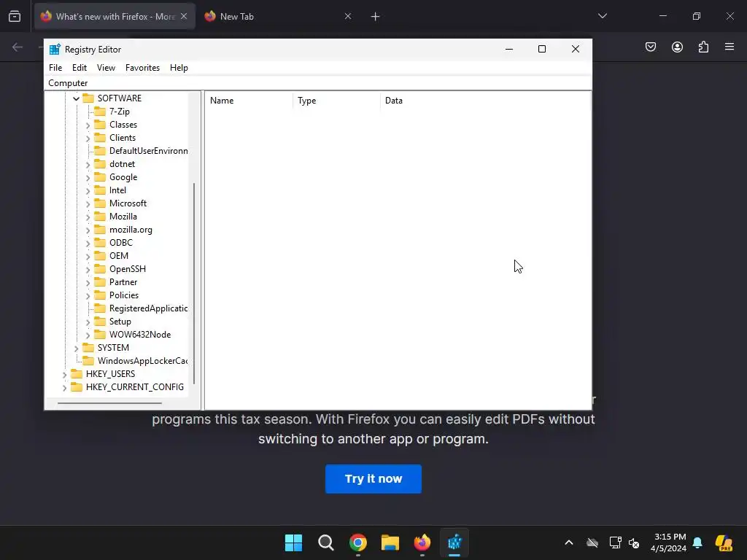Open network status tray icon
Image resolution: width=747 pixels, height=560 pixels.
tap(615, 542)
